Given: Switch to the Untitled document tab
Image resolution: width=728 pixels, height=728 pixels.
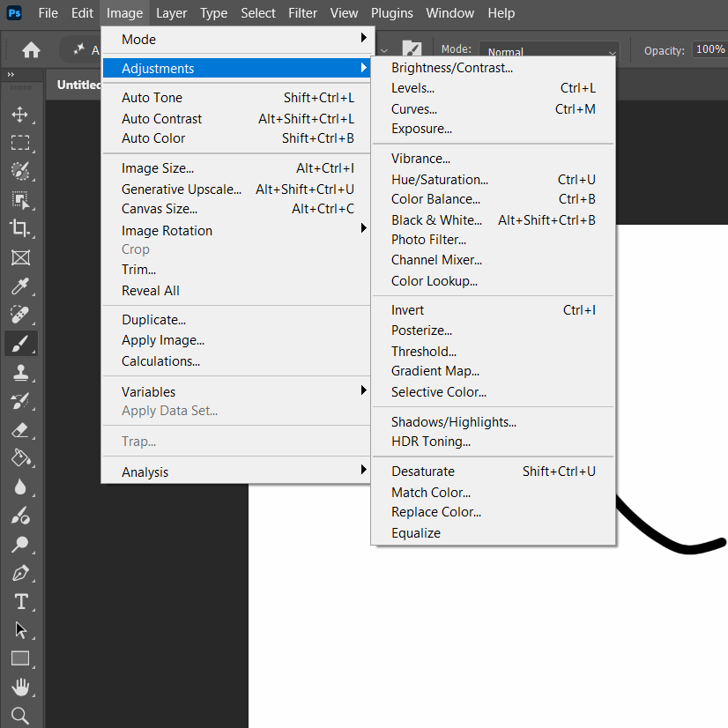Looking at the screenshot, I should 78,85.
